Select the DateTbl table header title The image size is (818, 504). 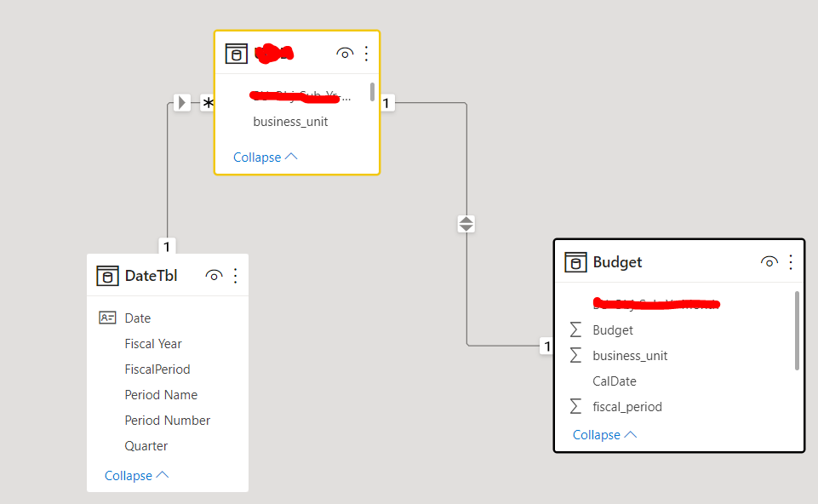(x=152, y=276)
